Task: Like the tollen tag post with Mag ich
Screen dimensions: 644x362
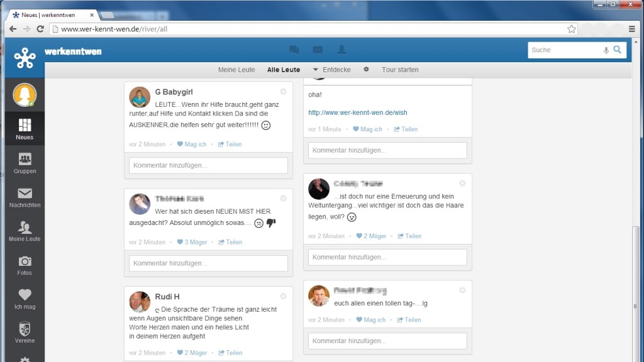Action: click(x=371, y=320)
